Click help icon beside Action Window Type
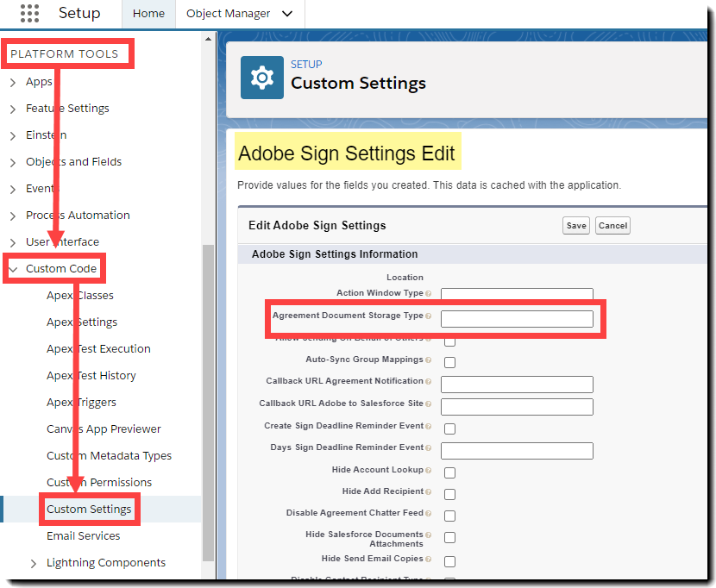716x588 pixels. (x=428, y=294)
